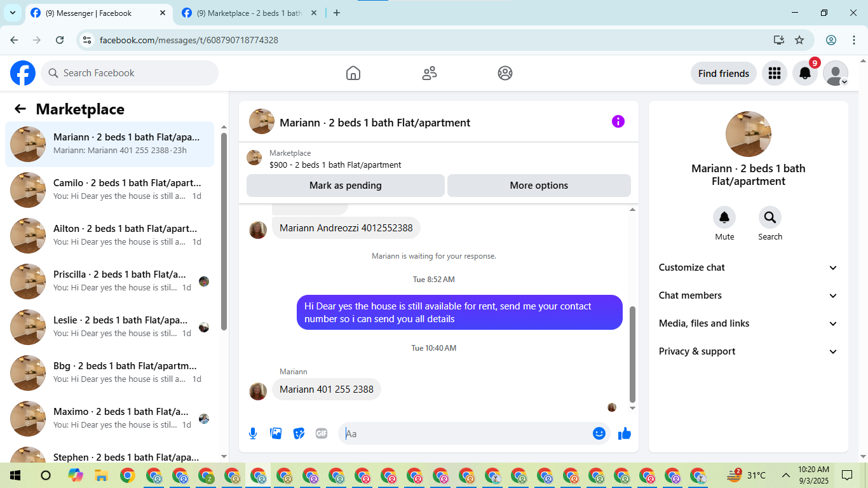Viewport: 868px width, 488px height.
Task: Open Ailton conversation in list
Action: click(110, 236)
